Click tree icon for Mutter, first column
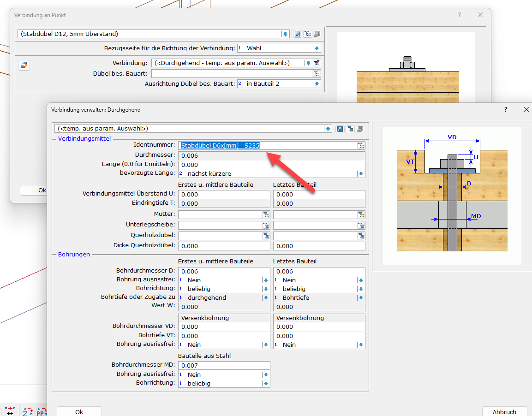 [266, 214]
